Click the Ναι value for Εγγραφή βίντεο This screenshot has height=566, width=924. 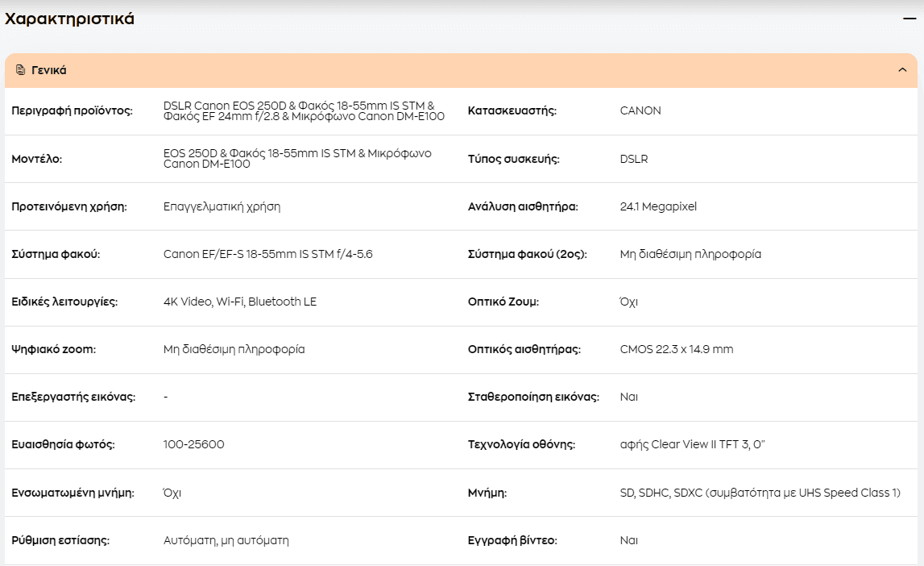(629, 541)
